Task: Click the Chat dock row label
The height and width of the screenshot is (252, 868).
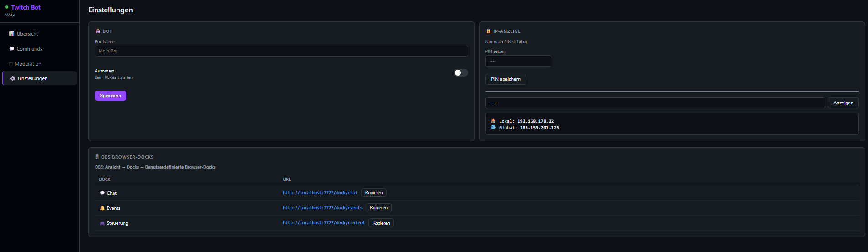Action: coord(112,193)
